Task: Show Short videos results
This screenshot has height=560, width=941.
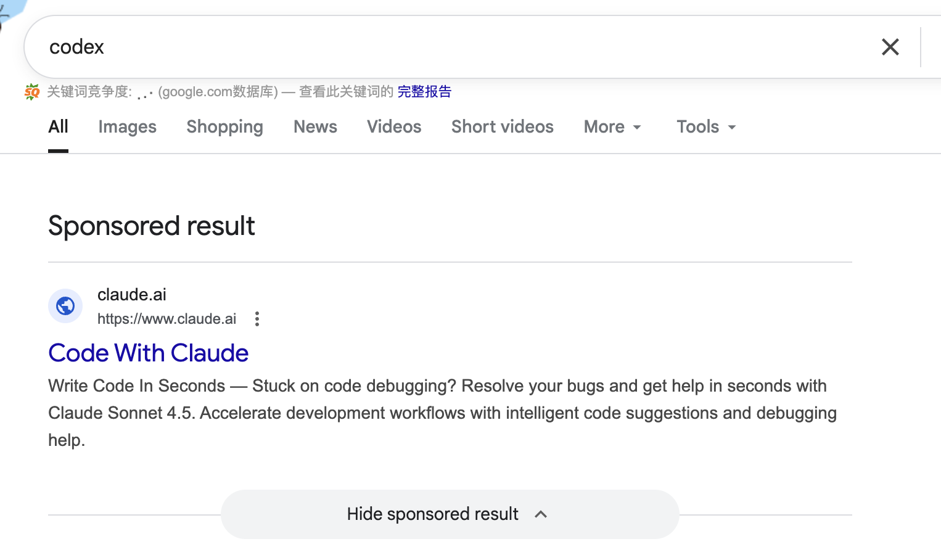Action: 502,127
